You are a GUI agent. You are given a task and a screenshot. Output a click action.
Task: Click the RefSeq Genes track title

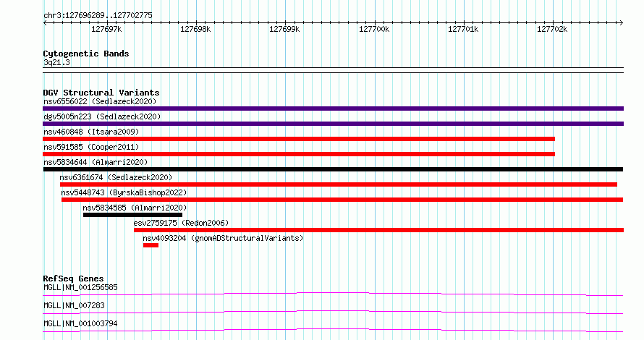[x=73, y=279]
